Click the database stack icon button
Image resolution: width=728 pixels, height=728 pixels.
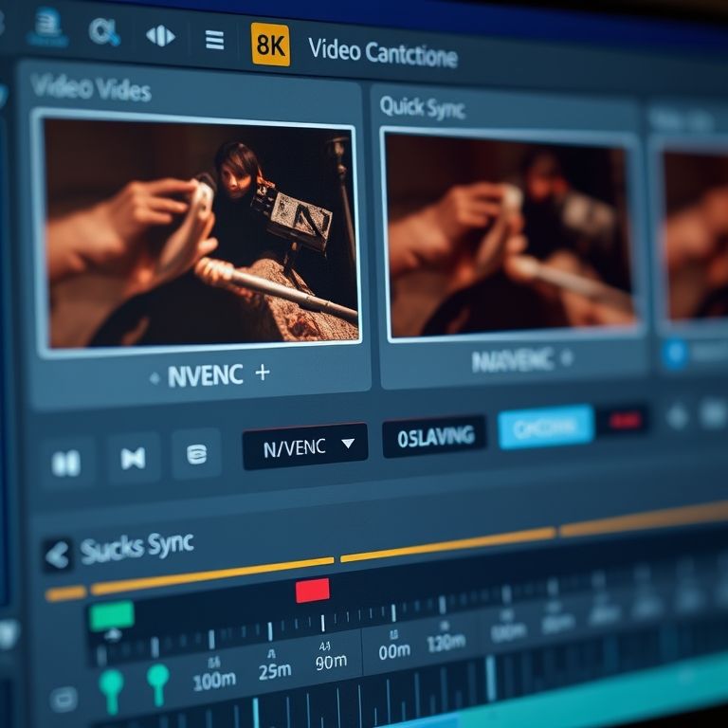pos(196,454)
